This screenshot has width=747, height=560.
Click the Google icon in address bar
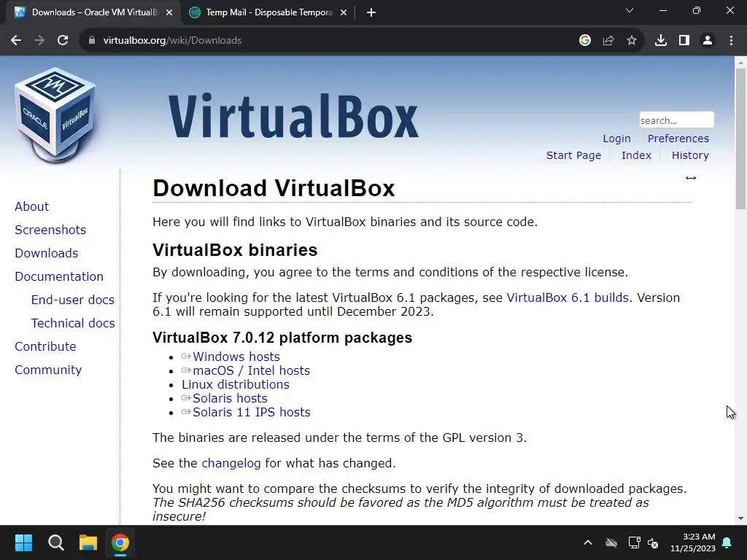tap(585, 41)
